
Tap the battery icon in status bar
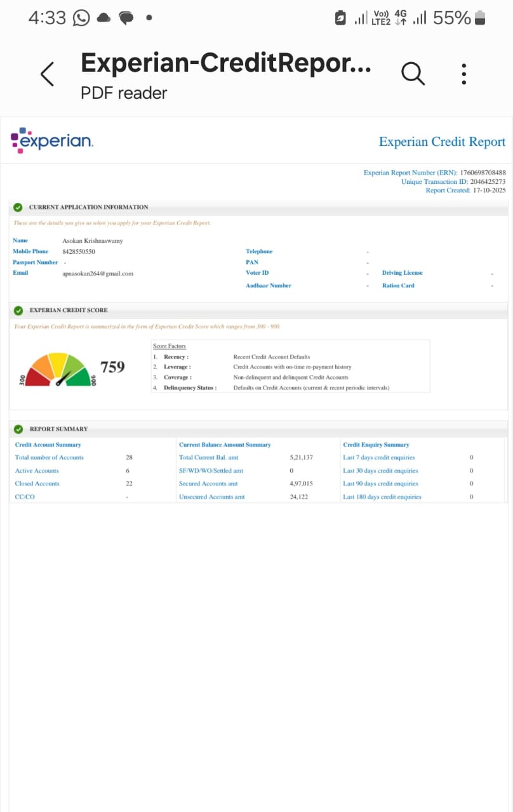tap(479, 18)
